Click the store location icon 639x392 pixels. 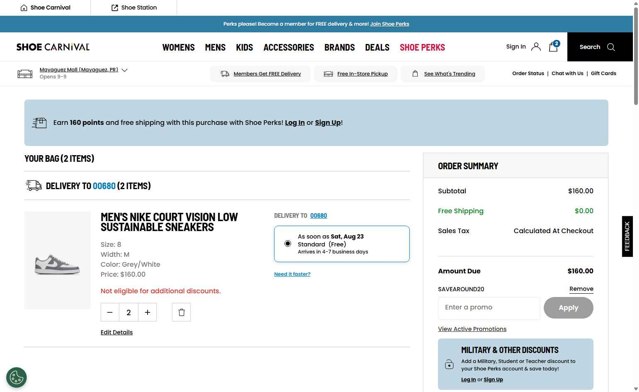click(x=25, y=73)
